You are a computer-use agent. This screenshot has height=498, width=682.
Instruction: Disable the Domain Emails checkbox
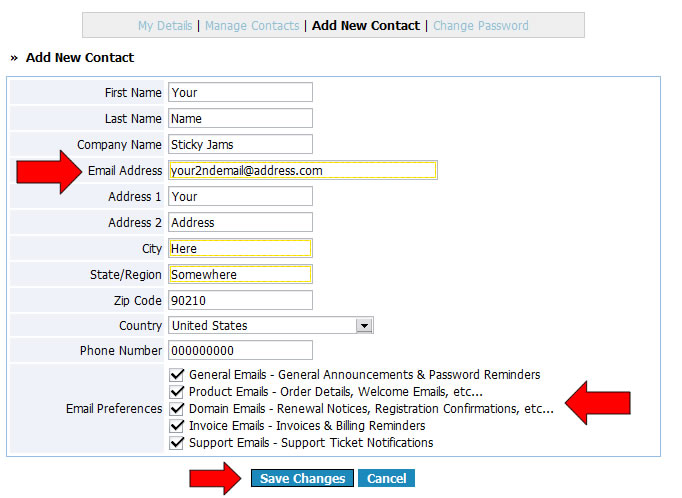click(177, 409)
